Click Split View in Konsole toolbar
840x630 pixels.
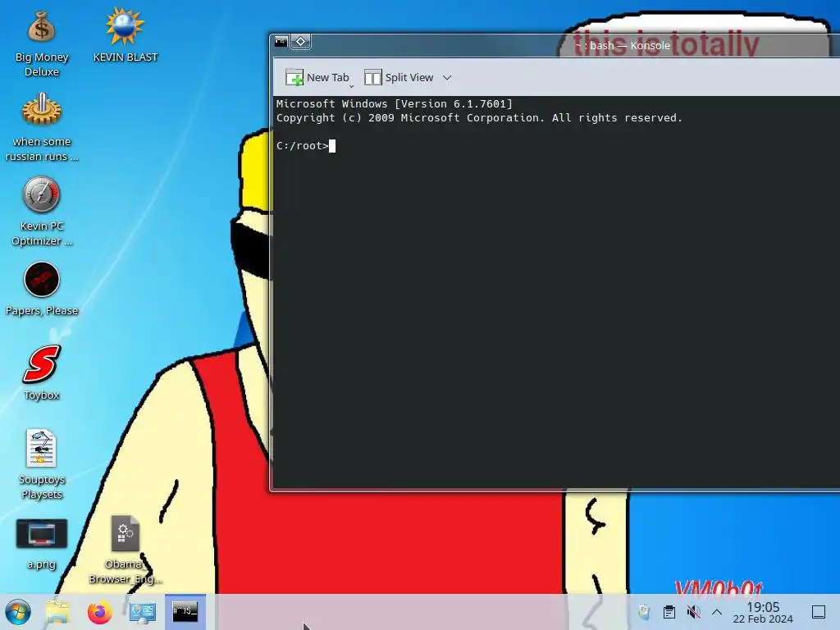[399, 78]
